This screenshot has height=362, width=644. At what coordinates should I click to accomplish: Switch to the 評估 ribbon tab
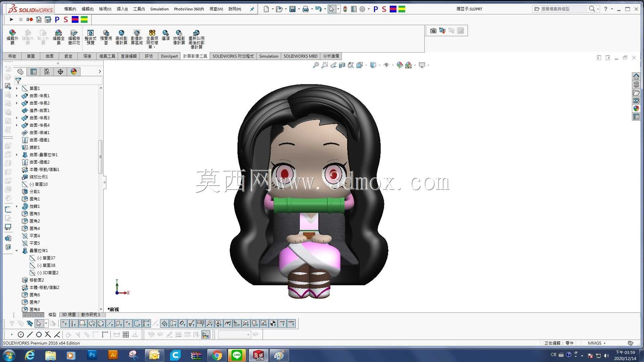[x=149, y=56]
